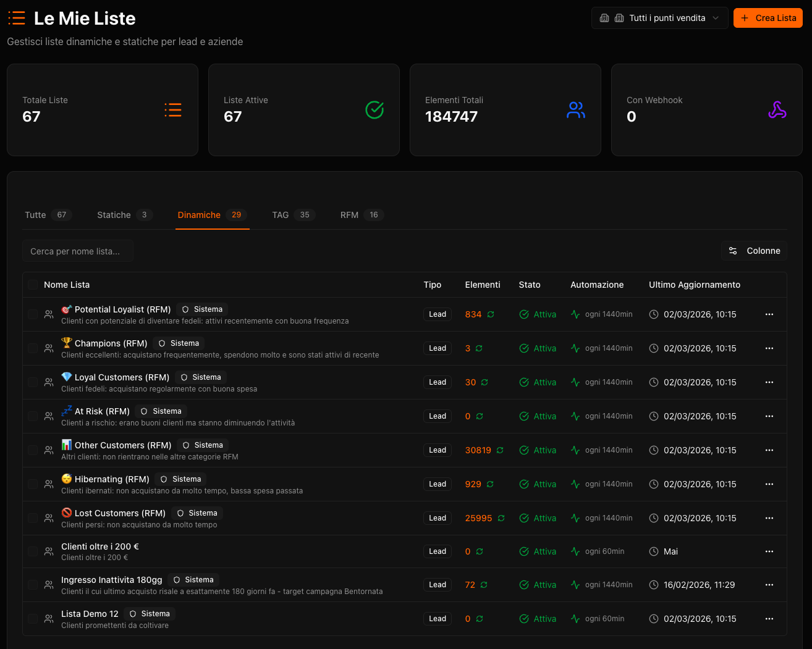
Task: Check the Potential Loyalist (RFM) row checkbox
Action: coord(32,314)
